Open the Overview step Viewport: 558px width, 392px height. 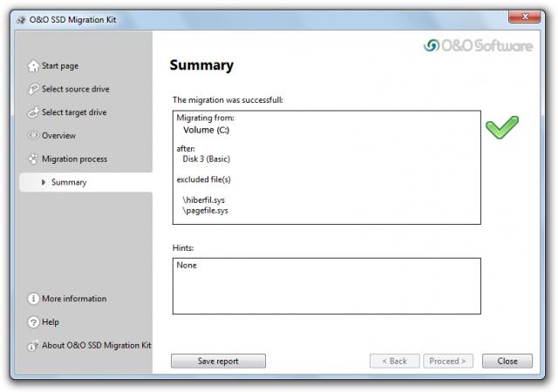click(x=58, y=136)
